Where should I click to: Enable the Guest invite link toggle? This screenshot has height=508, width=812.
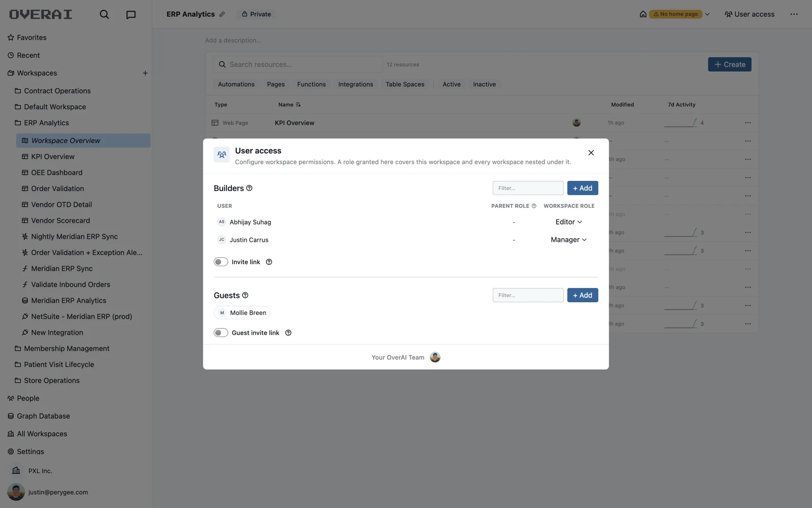tap(221, 333)
